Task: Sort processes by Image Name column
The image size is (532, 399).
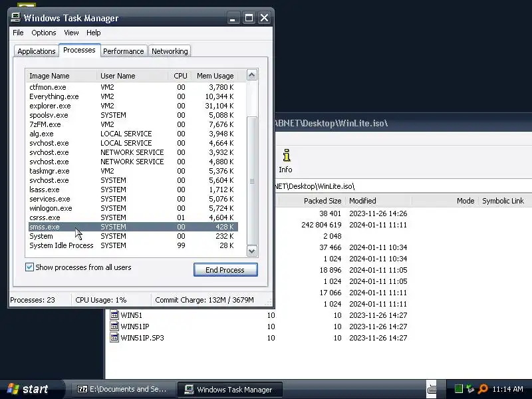Action: pyautogui.click(x=62, y=76)
